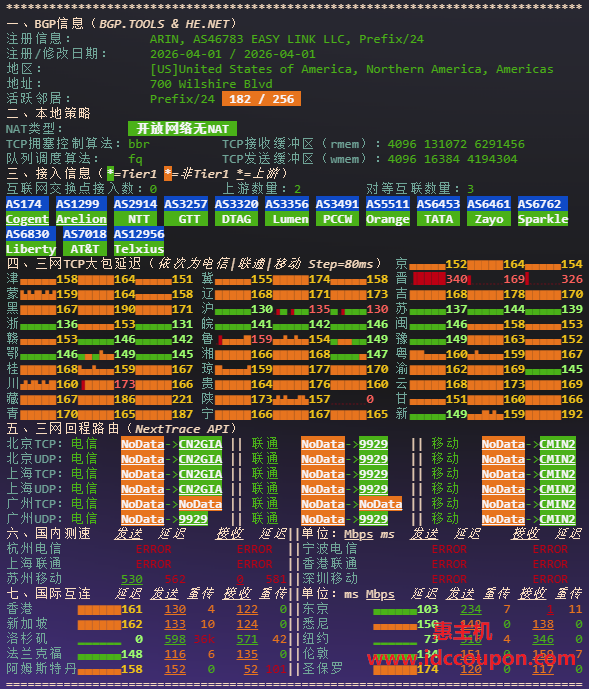589x689 pixels.
Task: Click the wmem value '4096 16384 4194304'
Action: [x=453, y=159]
